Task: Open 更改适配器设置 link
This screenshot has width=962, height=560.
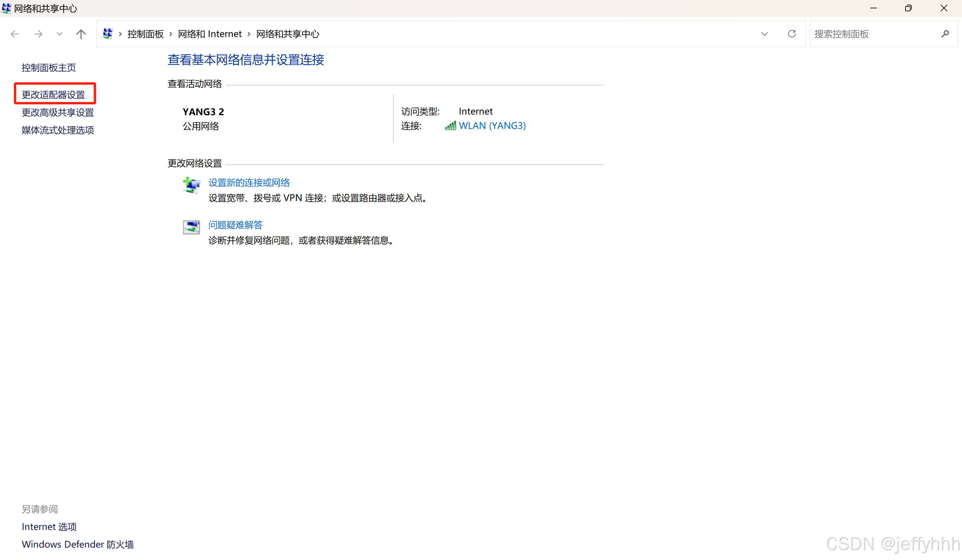Action: tap(53, 95)
